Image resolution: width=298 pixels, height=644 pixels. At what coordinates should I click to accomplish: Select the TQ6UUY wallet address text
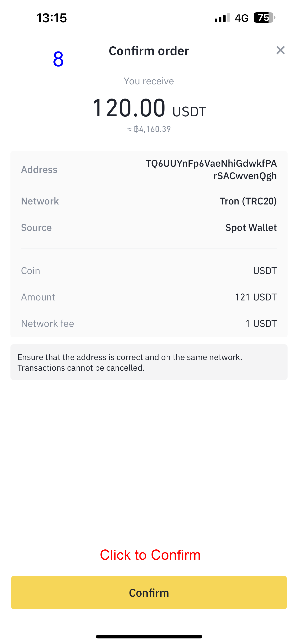coord(211,169)
